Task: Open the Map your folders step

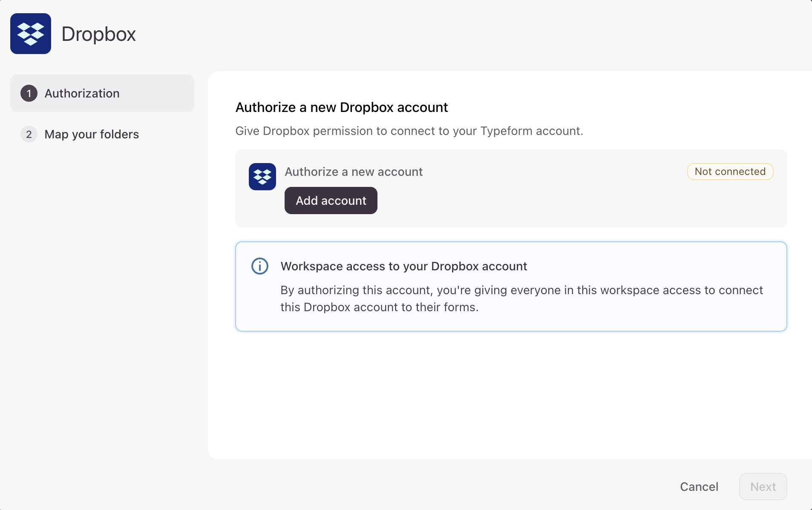Action: coord(102,134)
